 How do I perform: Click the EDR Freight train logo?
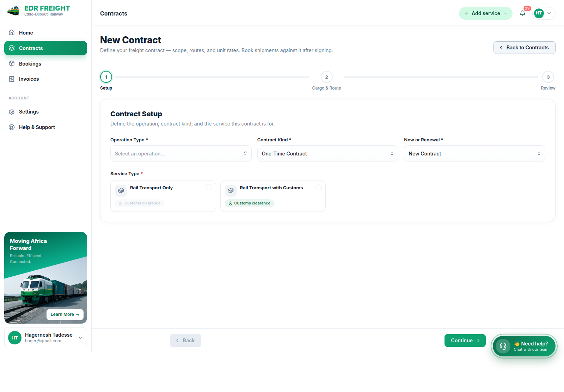click(x=14, y=11)
